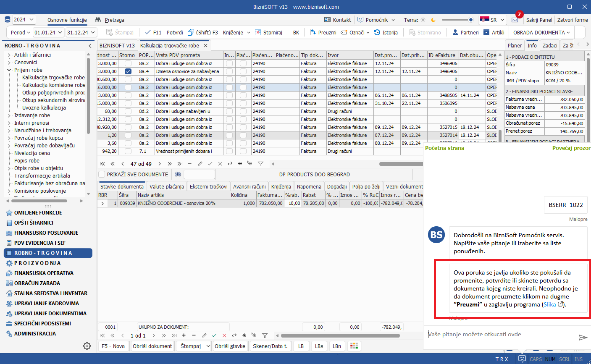Image resolution: width=591 pixels, height=364 pixels.
Task: Enable PRIKAŽI SVE DOKUMENTE checkbox
Action: (x=102, y=174)
